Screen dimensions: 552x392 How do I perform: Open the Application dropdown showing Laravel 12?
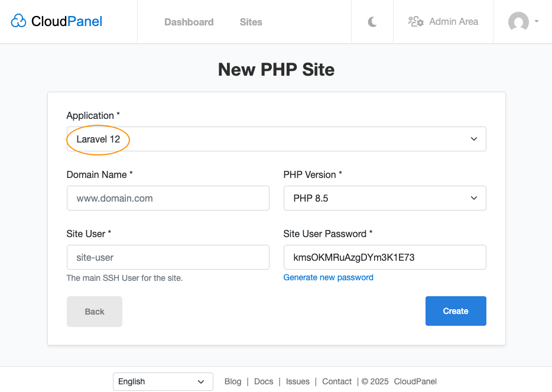[276, 138]
